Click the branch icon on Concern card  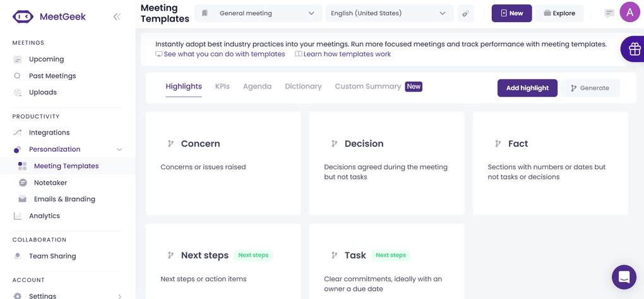[x=171, y=143]
